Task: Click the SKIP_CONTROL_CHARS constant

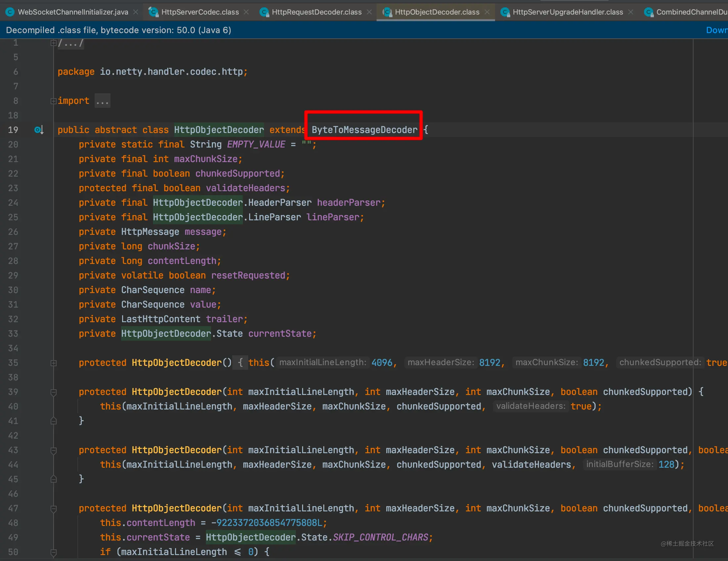Action: [380, 537]
